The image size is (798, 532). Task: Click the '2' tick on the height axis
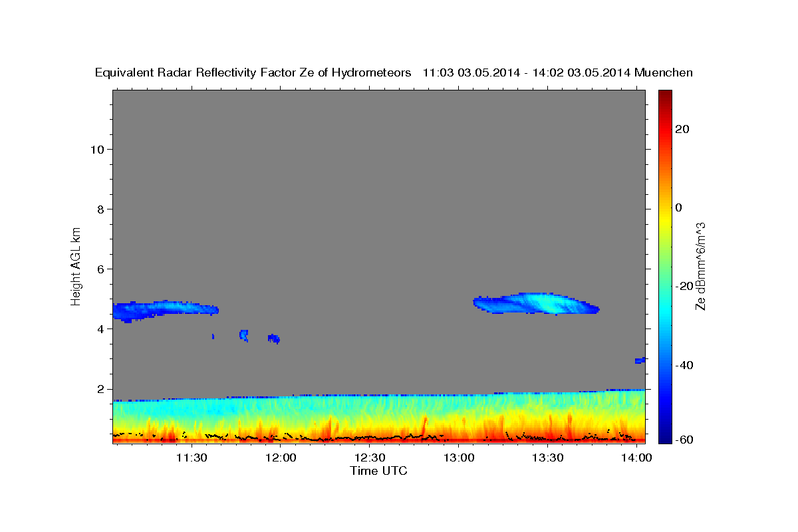pyautogui.click(x=100, y=388)
